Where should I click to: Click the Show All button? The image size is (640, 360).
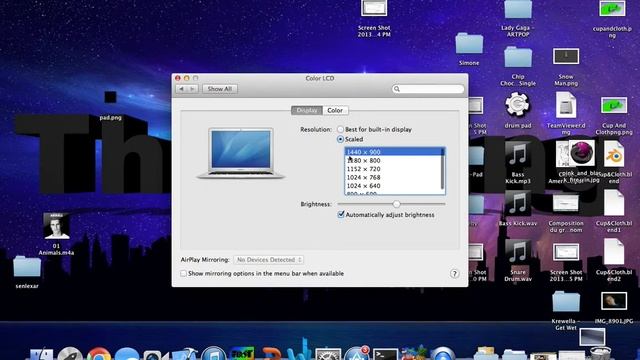tap(220, 89)
